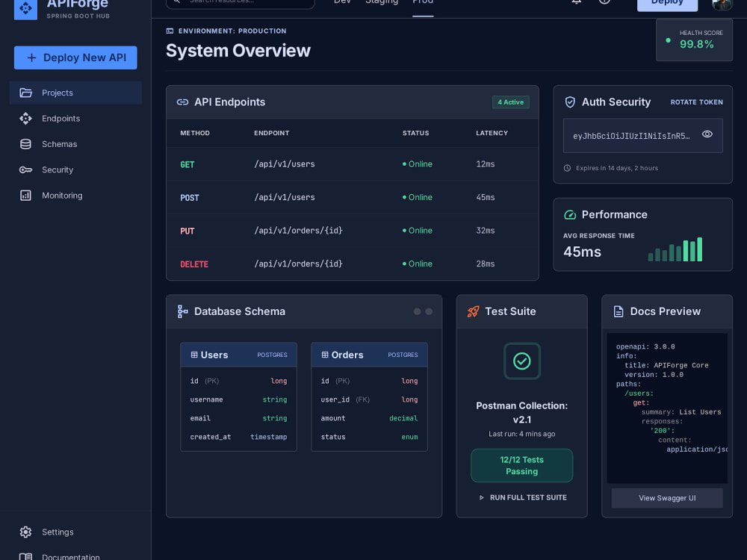747x560 pixels.
Task: Click the ENDPOINT column header
Action: pos(272,134)
